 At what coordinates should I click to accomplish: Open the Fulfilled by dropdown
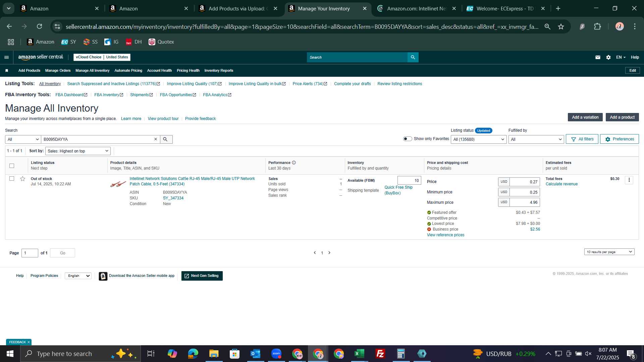[x=536, y=139]
